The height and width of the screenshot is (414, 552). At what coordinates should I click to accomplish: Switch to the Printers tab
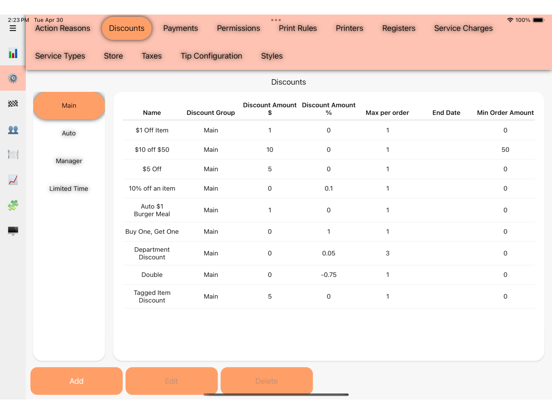point(349,28)
